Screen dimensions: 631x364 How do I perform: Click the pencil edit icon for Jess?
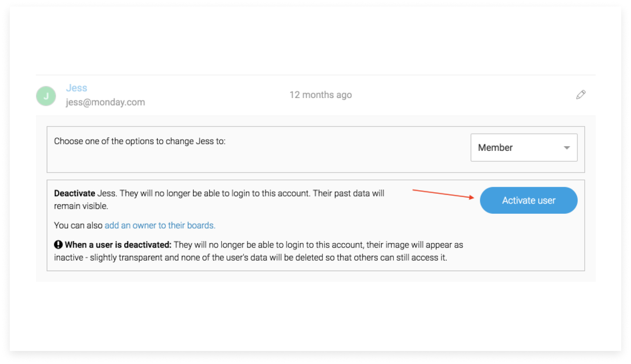[x=581, y=95]
